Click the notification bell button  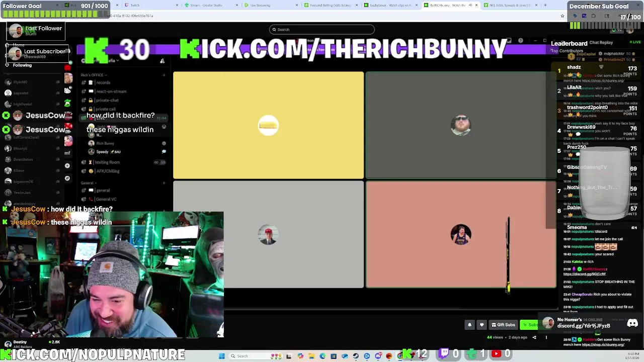(x=469, y=325)
